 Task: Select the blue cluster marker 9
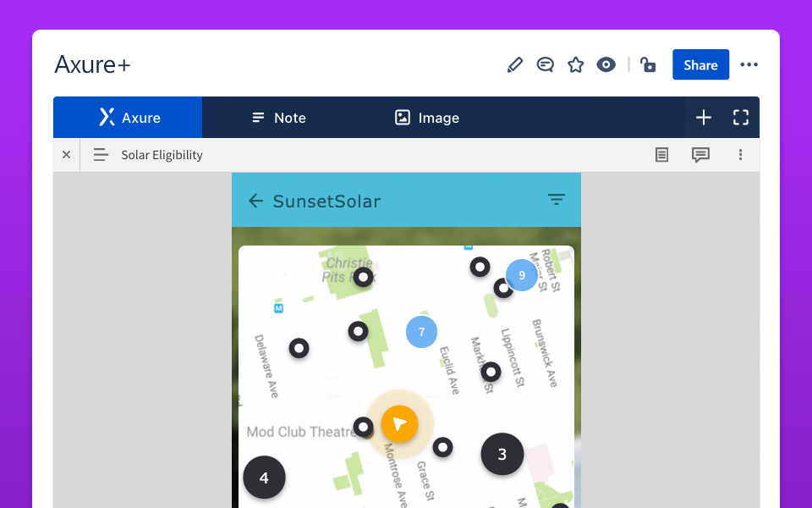(522, 275)
